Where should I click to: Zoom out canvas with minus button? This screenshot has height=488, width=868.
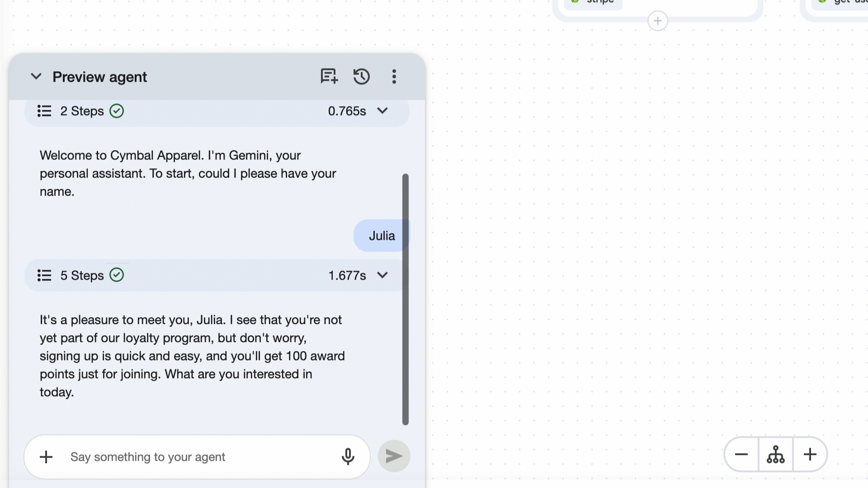[741, 454]
